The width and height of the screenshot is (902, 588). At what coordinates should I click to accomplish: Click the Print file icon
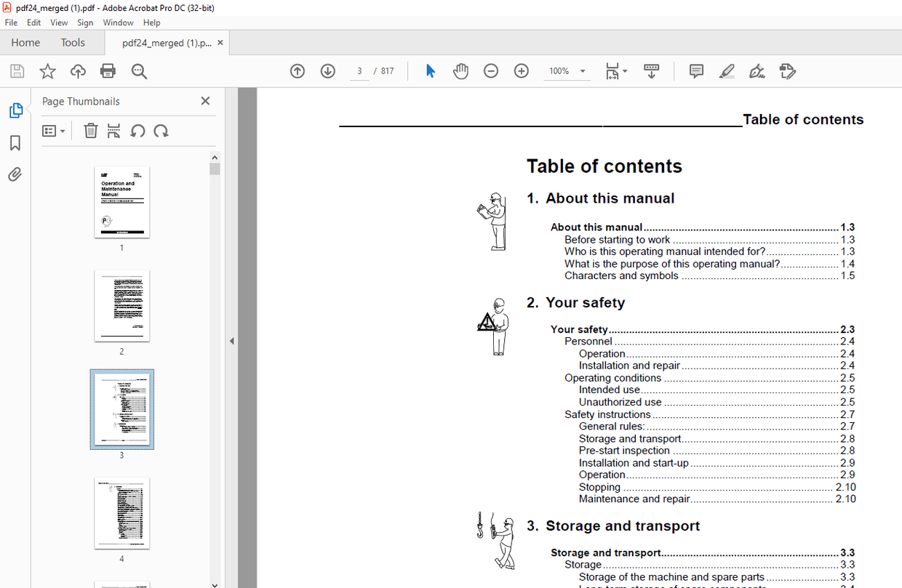tap(108, 71)
